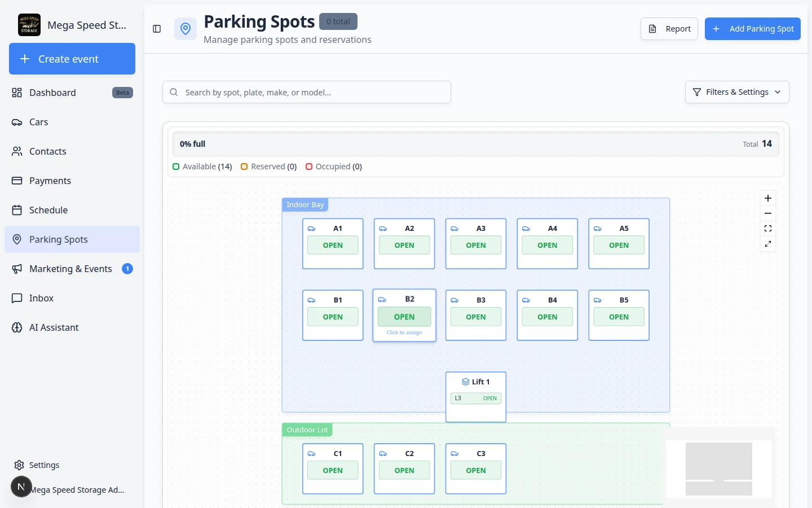
Task: Go to the Cars page
Action: click(72, 122)
